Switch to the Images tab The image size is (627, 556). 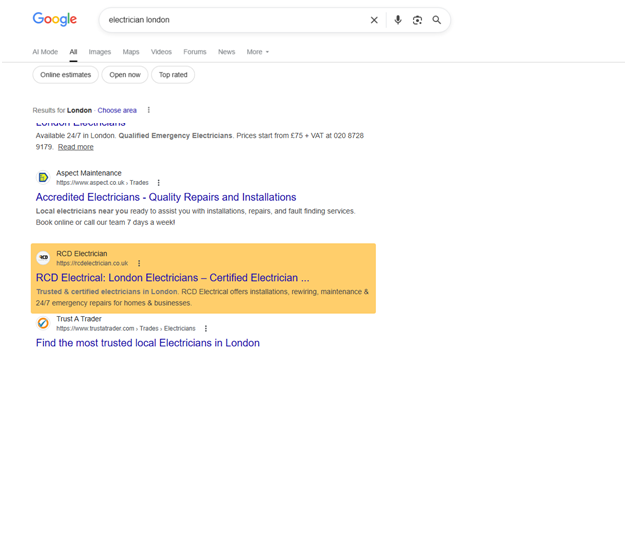pyautogui.click(x=100, y=52)
